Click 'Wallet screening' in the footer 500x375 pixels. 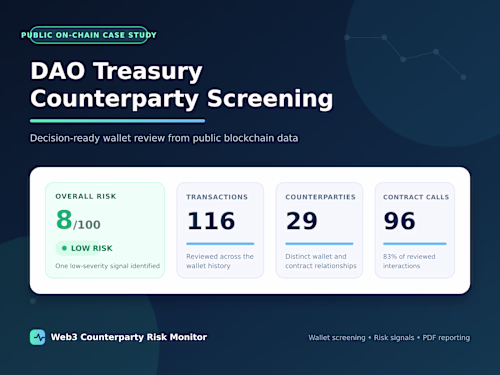(x=337, y=338)
